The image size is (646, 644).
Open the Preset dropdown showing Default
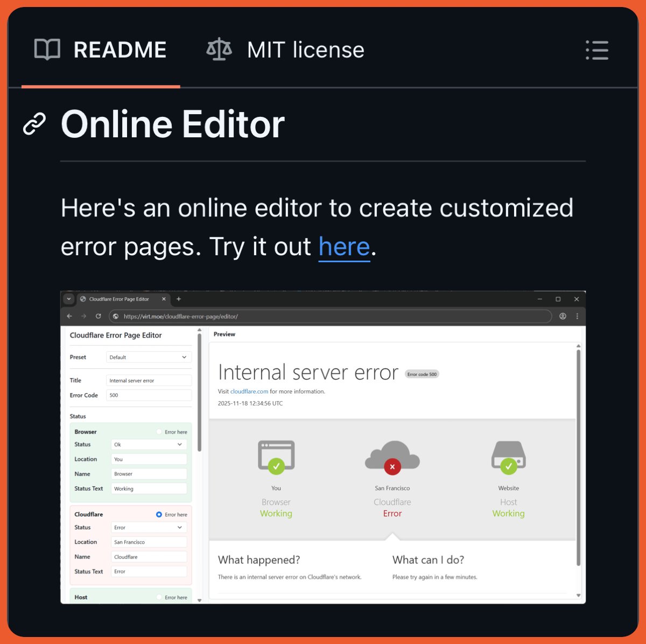click(149, 357)
